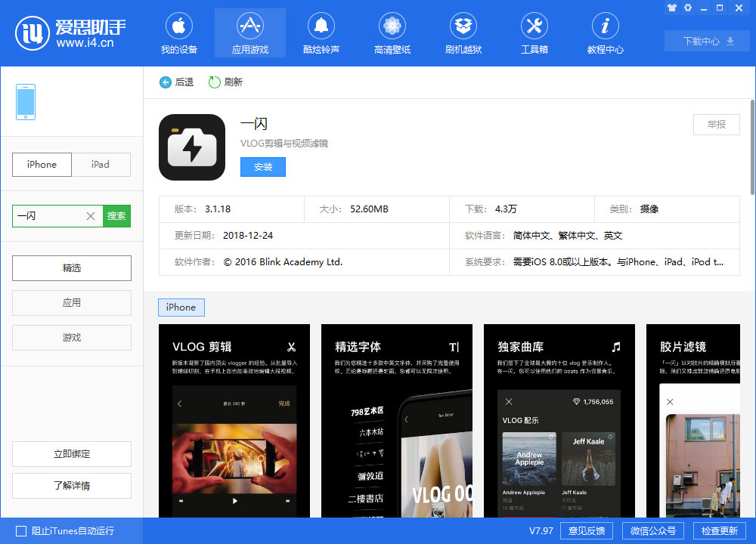Enable the block iTunes auto-run checkbox

21,531
